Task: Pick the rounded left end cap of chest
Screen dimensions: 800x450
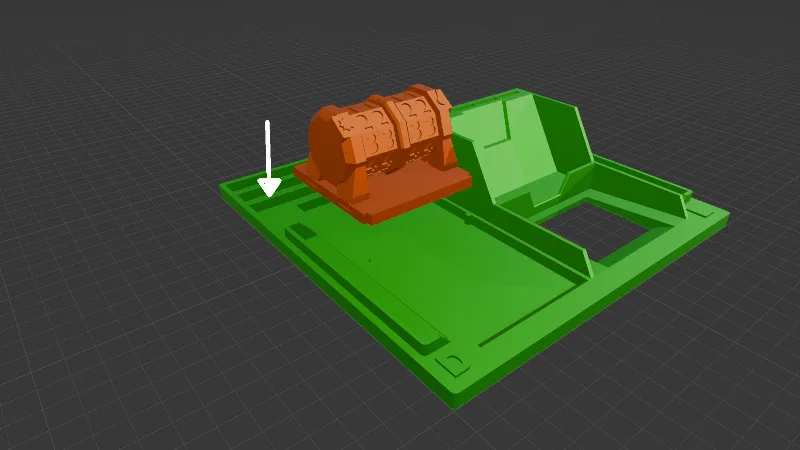Action: (x=329, y=143)
